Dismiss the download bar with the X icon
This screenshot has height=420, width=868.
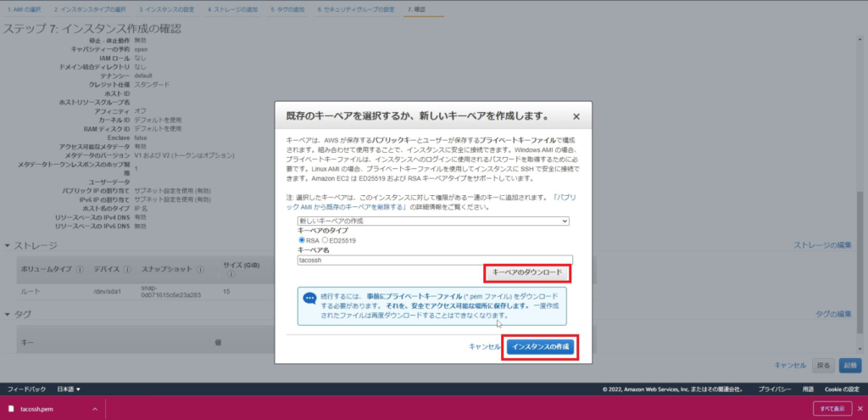point(854,408)
